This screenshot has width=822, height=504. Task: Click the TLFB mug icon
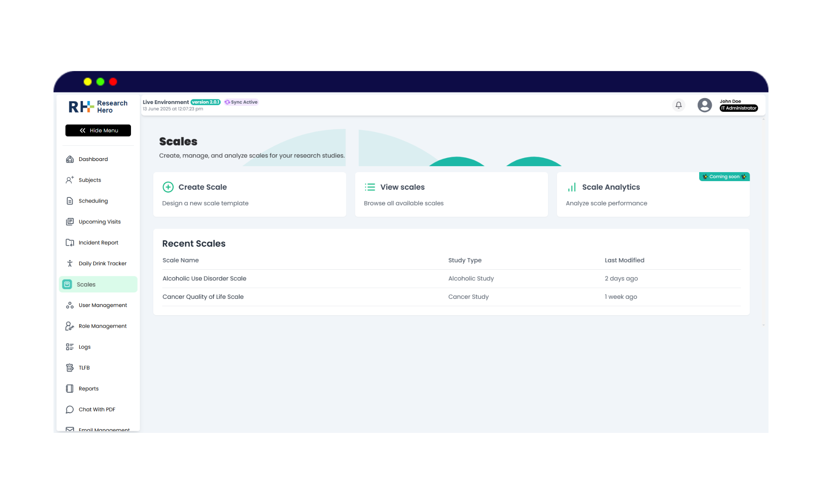70,368
